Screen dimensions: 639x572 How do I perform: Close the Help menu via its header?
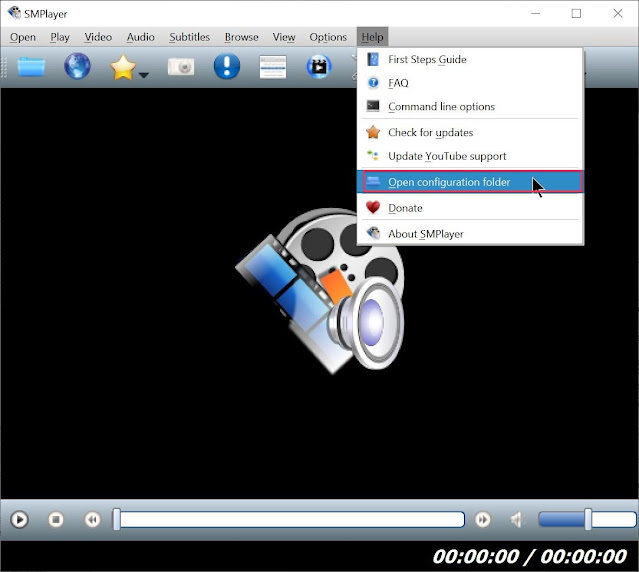(372, 37)
